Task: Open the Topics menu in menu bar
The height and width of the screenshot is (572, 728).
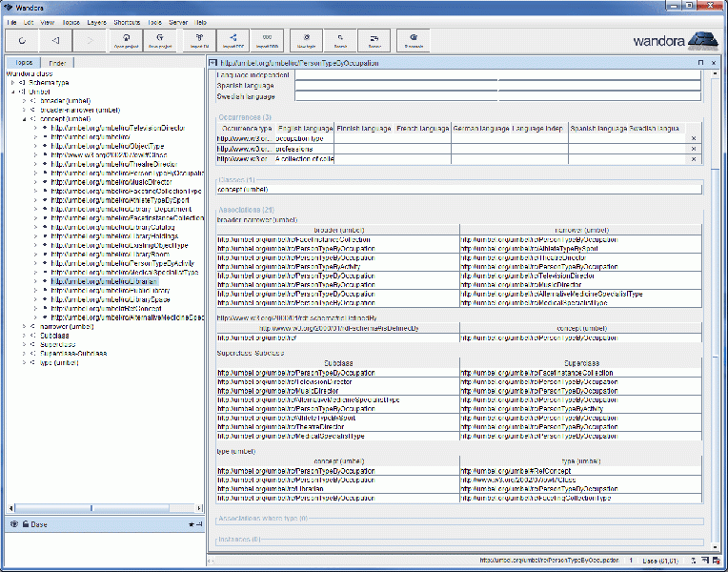Action: (x=71, y=21)
